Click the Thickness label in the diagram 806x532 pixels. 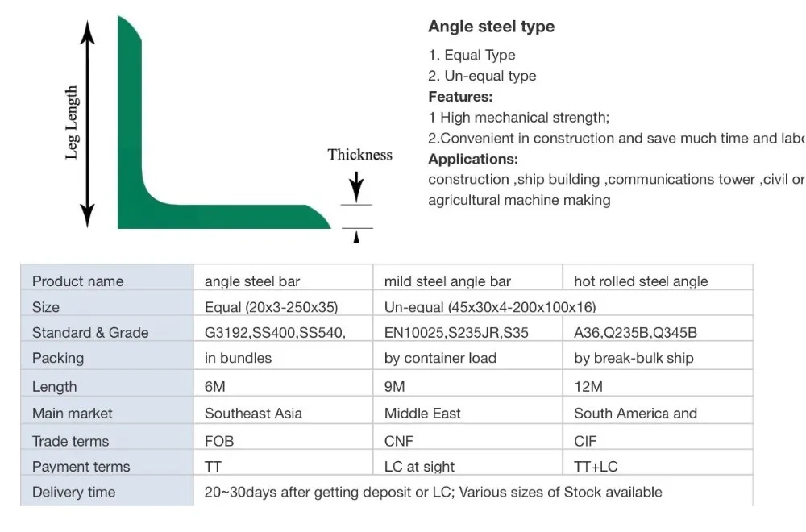(359, 155)
